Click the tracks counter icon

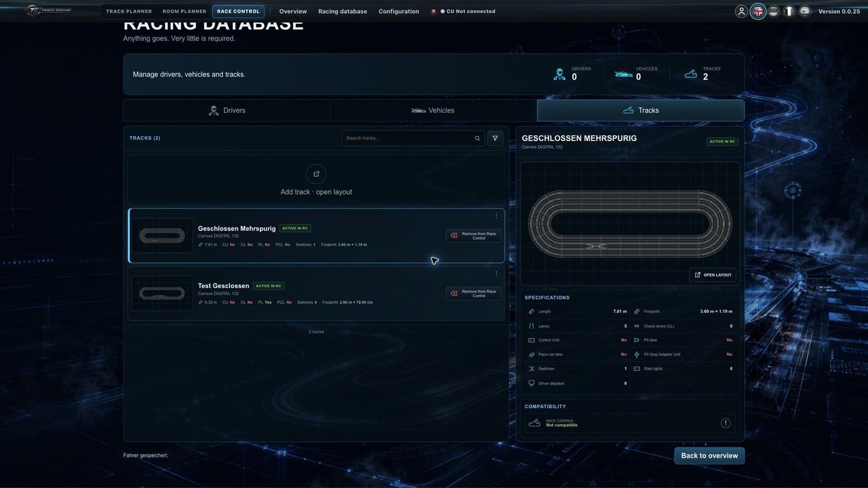coord(691,74)
